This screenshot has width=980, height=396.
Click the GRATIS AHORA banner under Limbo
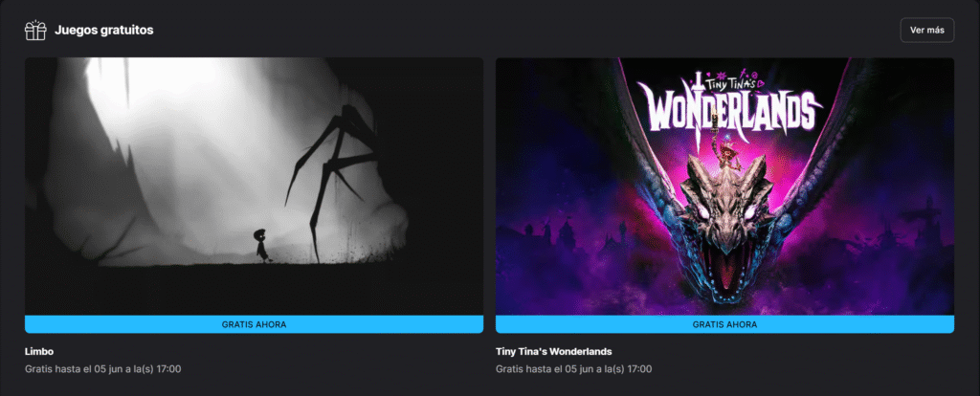click(x=254, y=324)
